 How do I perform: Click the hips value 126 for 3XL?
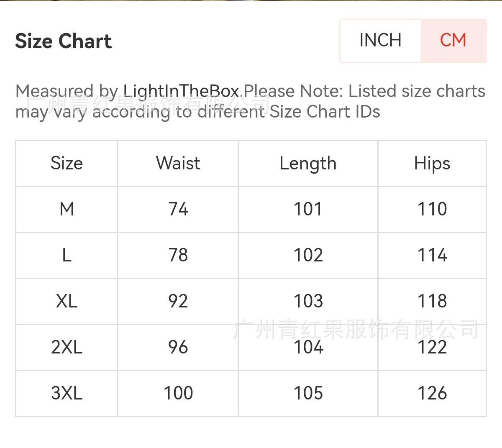click(x=432, y=393)
